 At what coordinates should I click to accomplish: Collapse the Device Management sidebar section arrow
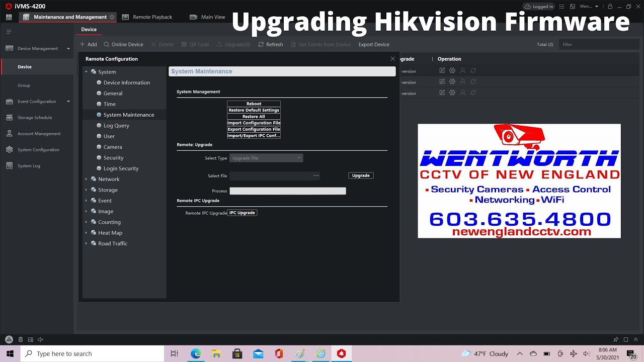[68, 48]
